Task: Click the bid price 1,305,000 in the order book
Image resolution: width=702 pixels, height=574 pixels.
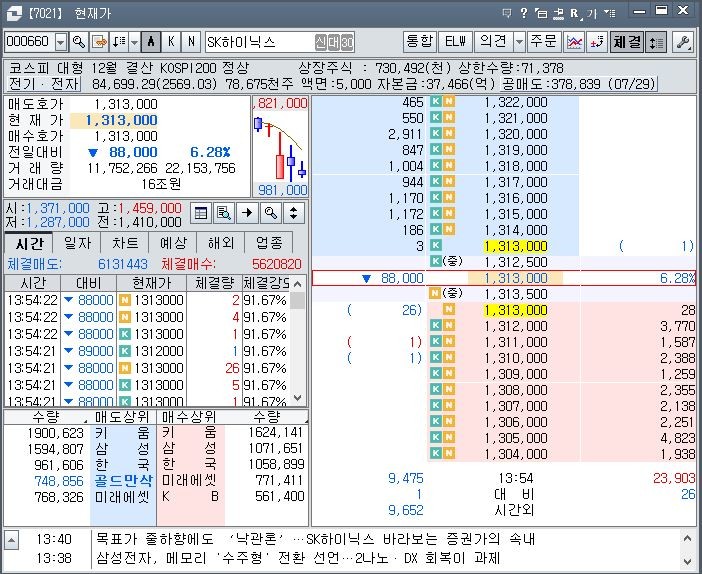Action: point(515,438)
